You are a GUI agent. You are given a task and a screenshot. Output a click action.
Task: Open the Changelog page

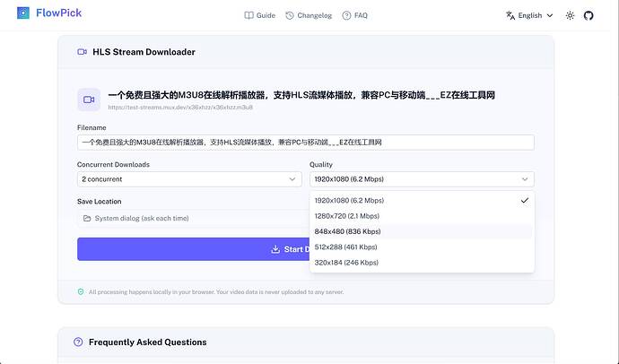point(309,15)
